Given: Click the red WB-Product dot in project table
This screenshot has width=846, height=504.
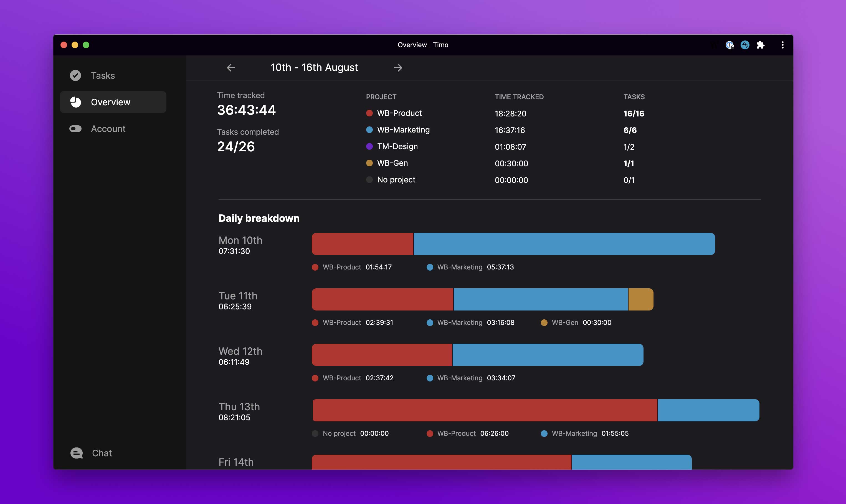Looking at the screenshot, I should (369, 113).
